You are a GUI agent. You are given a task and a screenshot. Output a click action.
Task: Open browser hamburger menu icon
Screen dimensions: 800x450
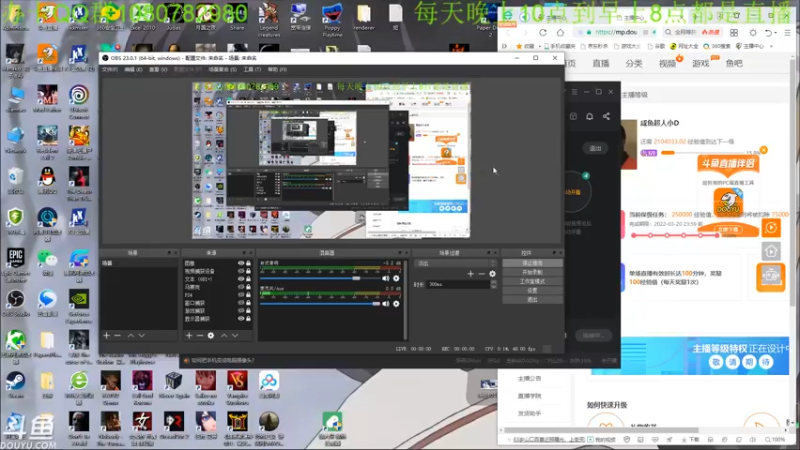click(788, 32)
